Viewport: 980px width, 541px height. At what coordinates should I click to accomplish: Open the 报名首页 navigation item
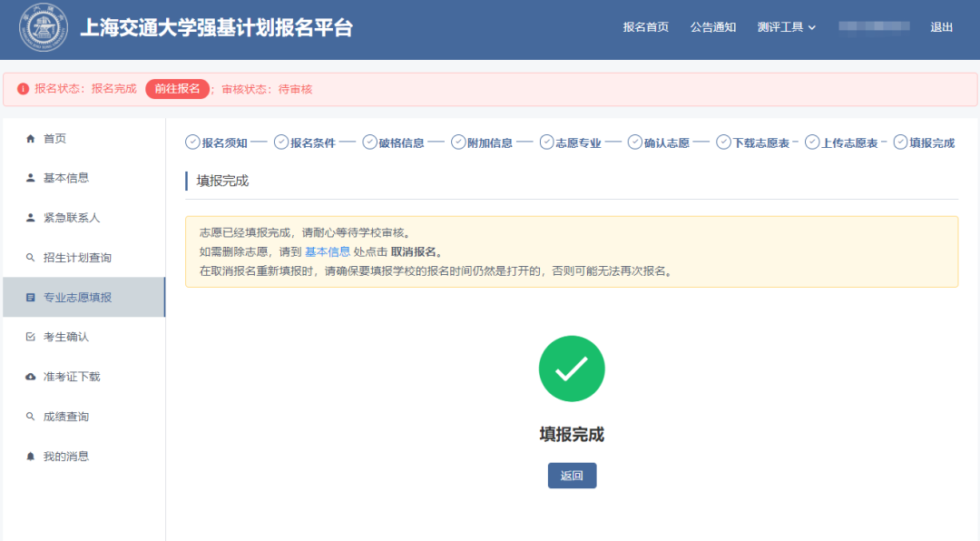(x=644, y=27)
